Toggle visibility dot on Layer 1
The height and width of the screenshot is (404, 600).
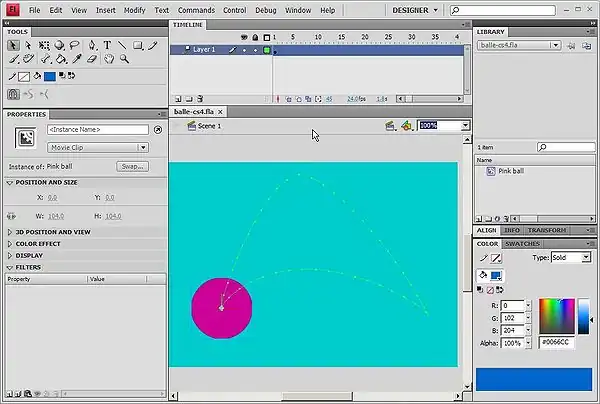tap(244, 49)
